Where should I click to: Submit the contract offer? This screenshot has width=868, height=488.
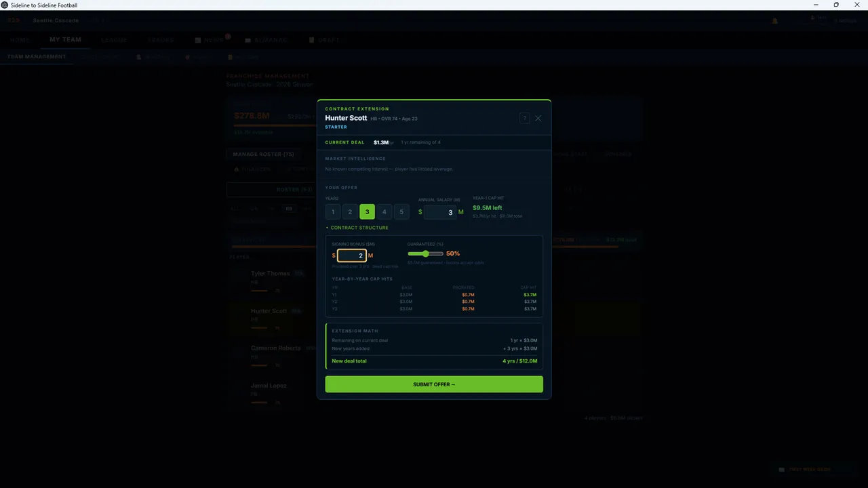pyautogui.click(x=434, y=384)
